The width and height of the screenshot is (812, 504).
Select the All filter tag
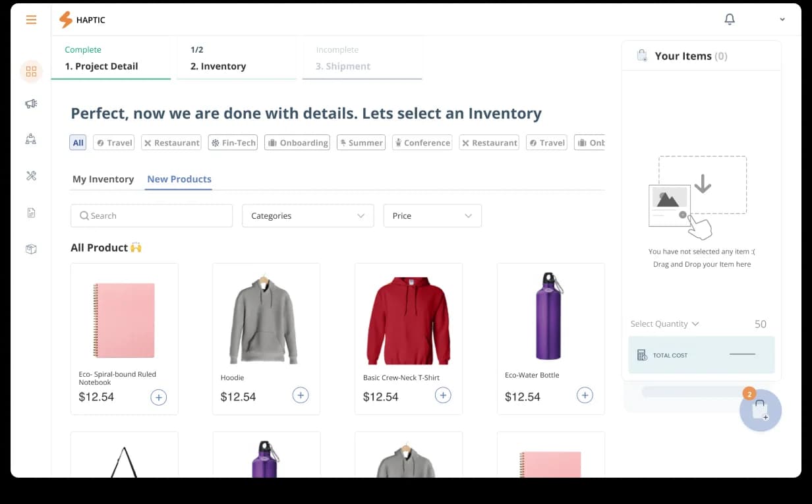coord(78,142)
